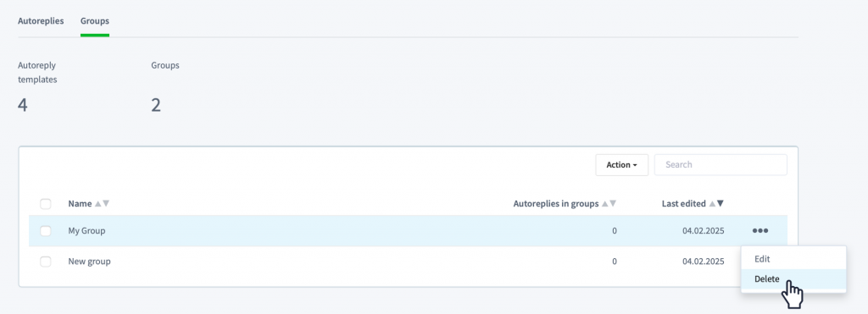Screen dimensions: 868x314
Task: Select the Groups tab
Action: coord(95,21)
